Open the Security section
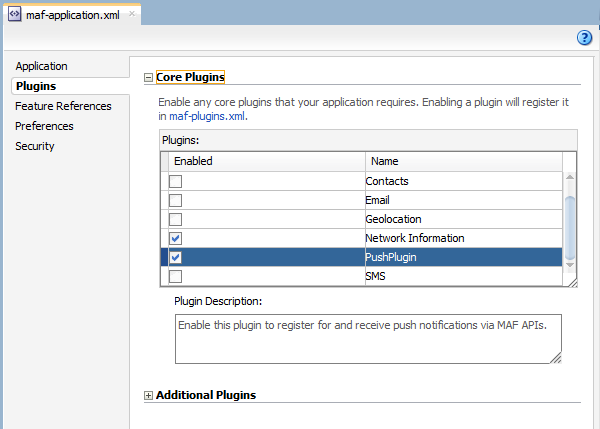The width and height of the screenshot is (600, 429). point(34,146)
